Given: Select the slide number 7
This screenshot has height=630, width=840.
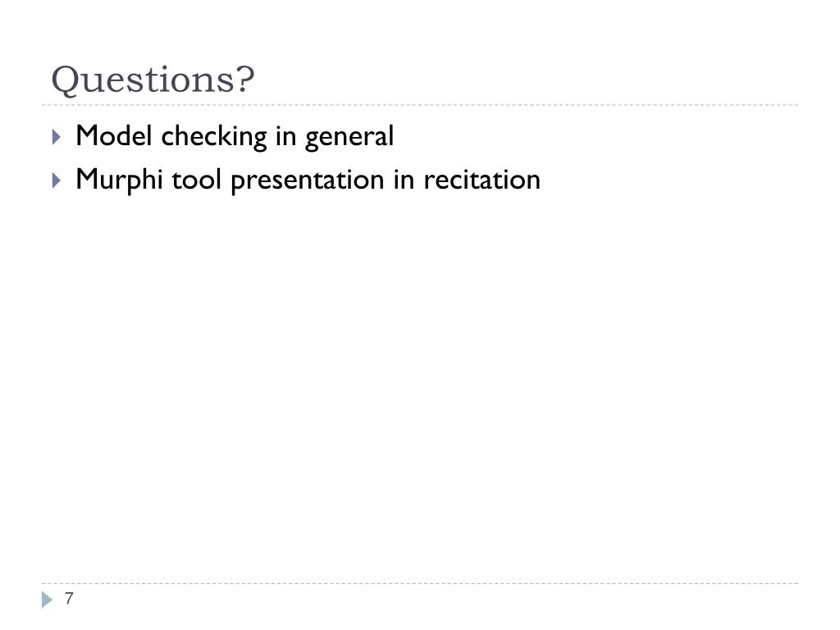Looking at the screenshot, I should (x=69, y=598).
